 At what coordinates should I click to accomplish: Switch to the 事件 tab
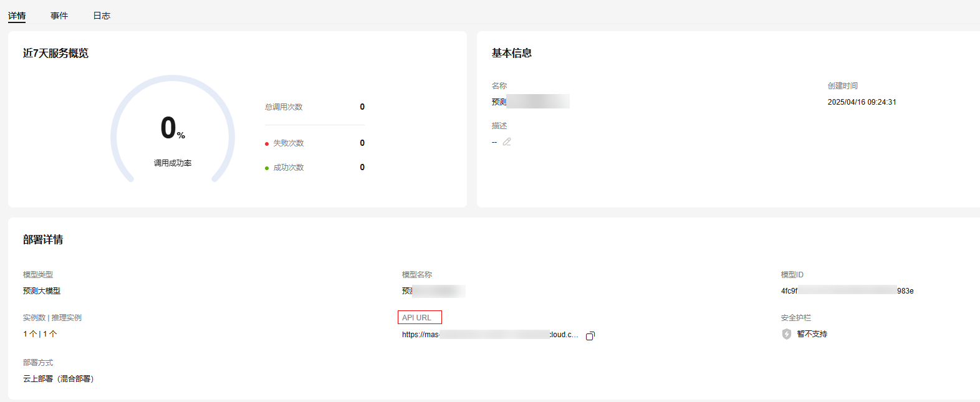[59, 16]
